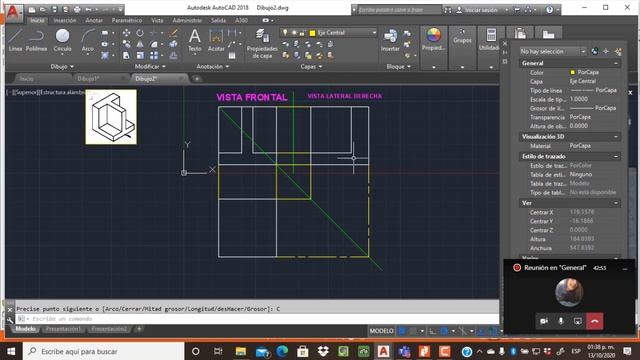Toggle the camera in the meeting window

[544, 321]
